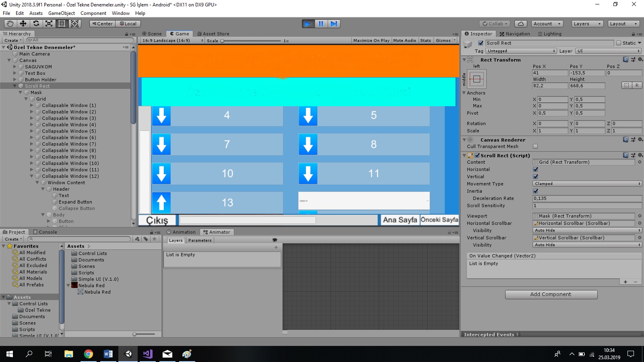Click the Play button
Viewport: 644px width, 362px height.
(x=308, y=24)
